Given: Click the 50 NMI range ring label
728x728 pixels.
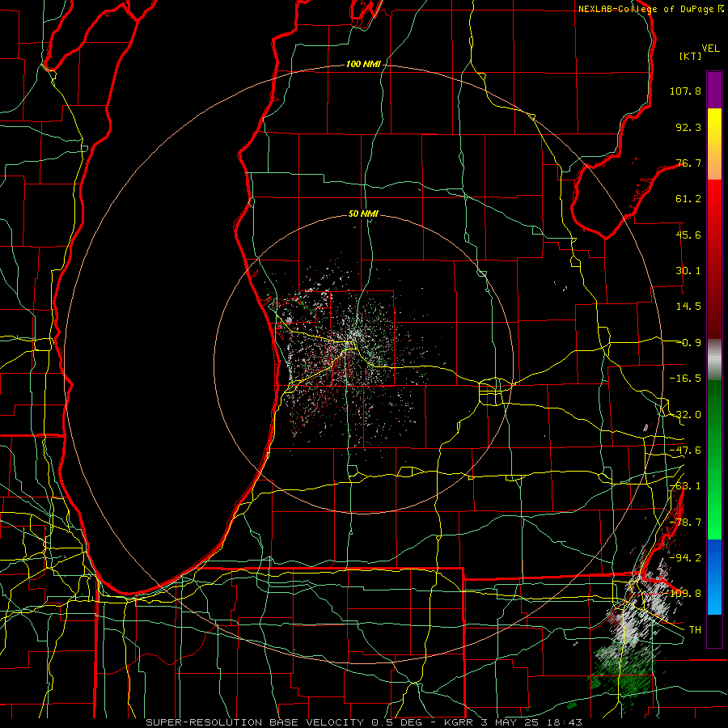Looking at the screenshot, I should pos(363,214).
